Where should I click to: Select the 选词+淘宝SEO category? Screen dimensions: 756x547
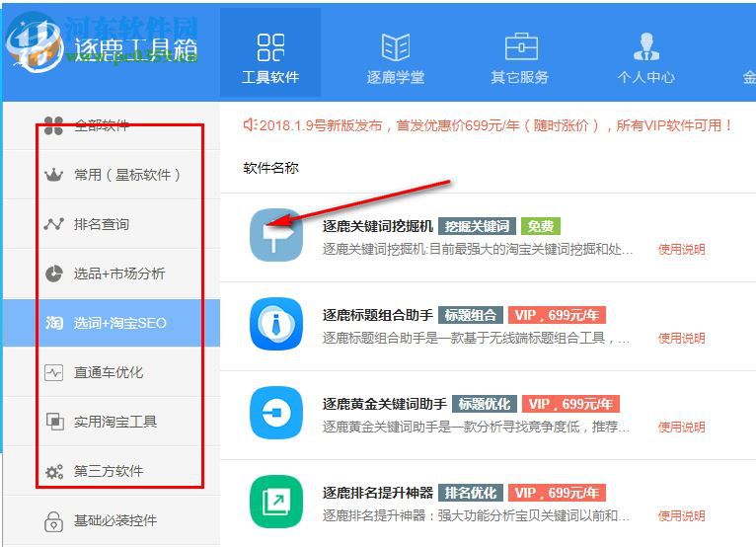112,323
